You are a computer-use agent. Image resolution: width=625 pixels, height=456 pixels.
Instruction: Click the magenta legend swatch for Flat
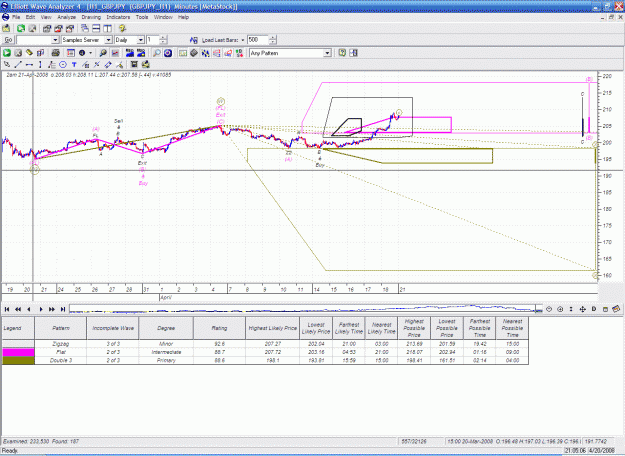pos(18,352)
